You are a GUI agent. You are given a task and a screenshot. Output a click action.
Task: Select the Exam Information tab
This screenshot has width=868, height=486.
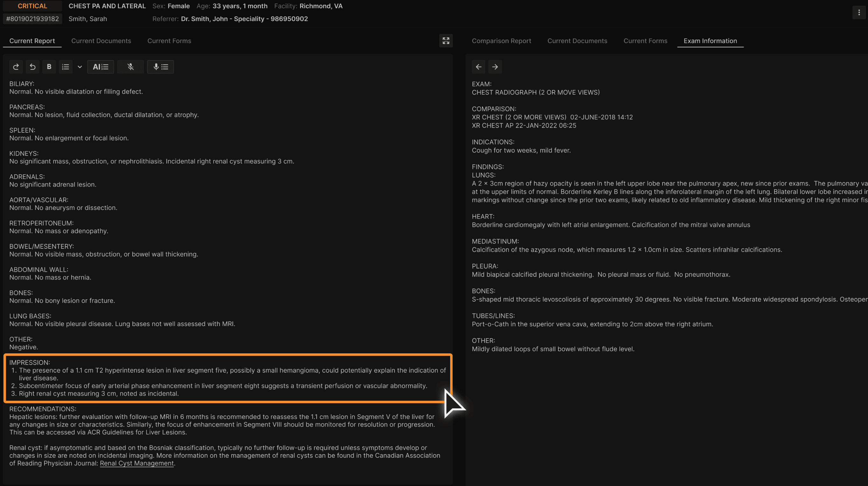point(710,41)
